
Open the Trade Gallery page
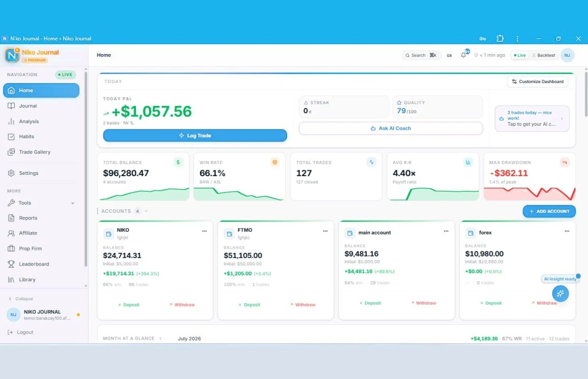pos(41,152)
